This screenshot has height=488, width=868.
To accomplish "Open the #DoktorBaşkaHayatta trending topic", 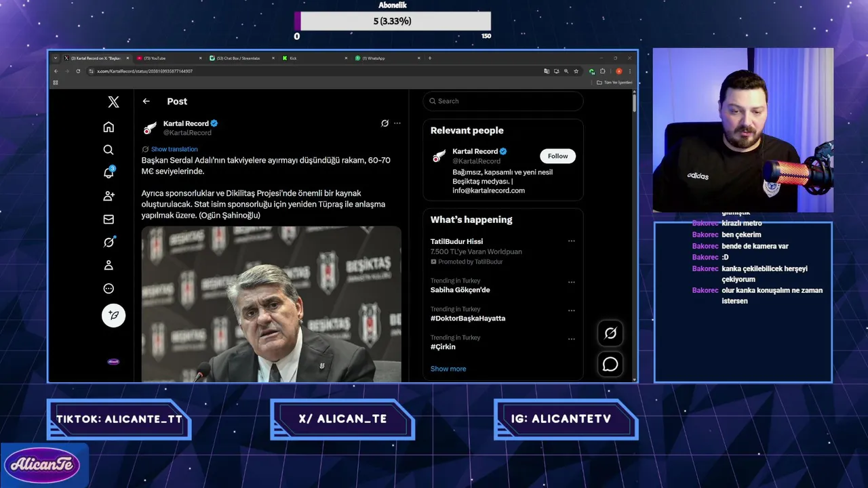I will coord(468,318).
